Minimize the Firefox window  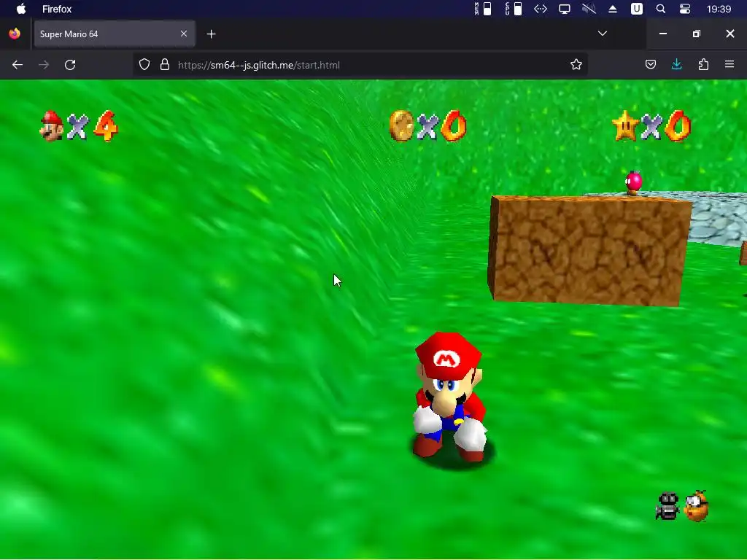click(x=662, y=34)
